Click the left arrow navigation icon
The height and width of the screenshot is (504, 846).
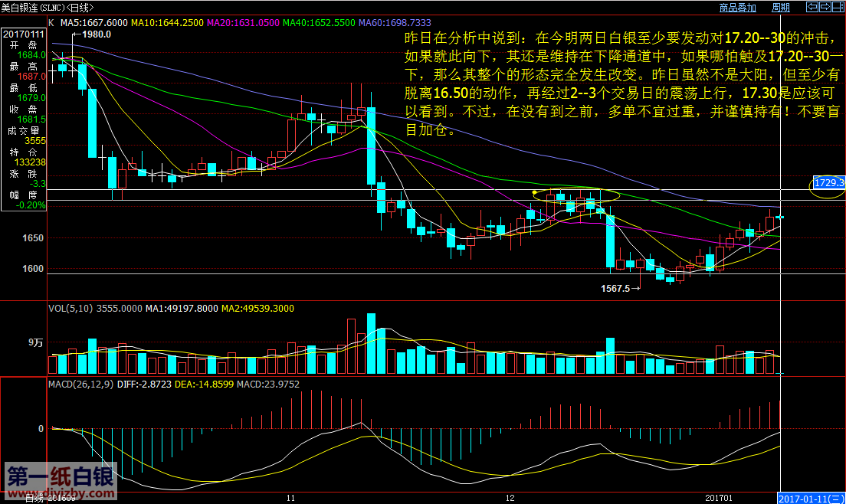click(812, 8)
